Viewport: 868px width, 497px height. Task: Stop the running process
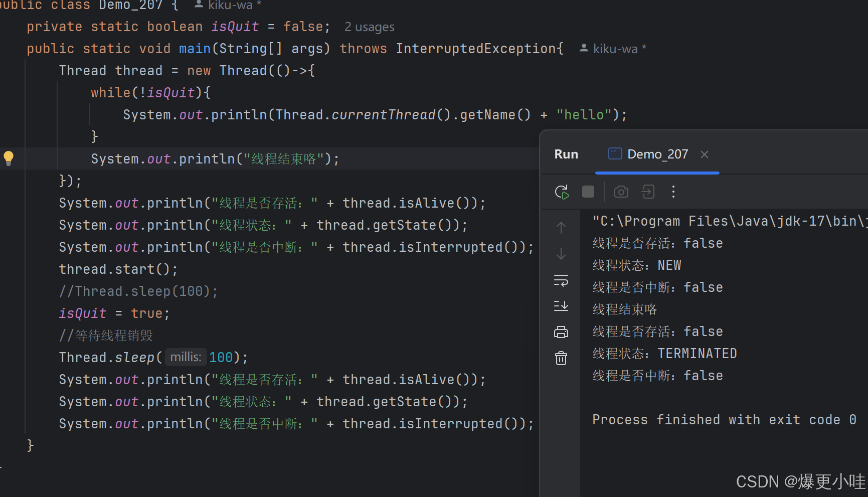click(588, 191)
